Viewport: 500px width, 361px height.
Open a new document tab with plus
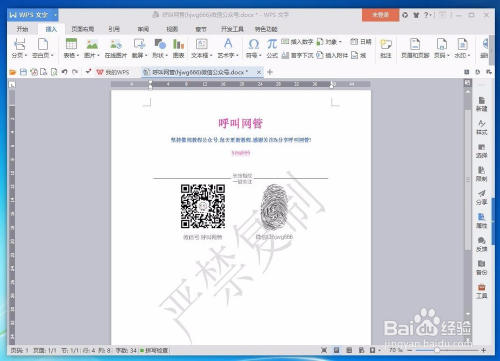pyautogui.click(x=270, y=72)
